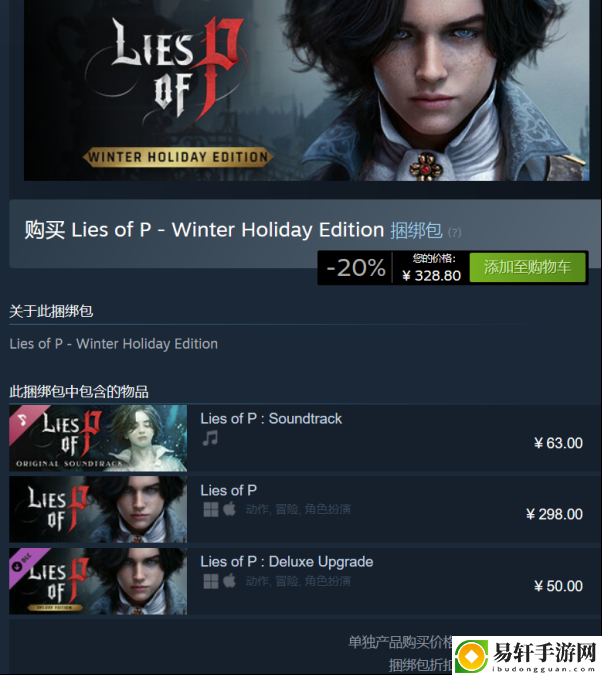Open the Lies of P base game title
The height and width of the screenshot is (675, 602).
coord(229,490)
